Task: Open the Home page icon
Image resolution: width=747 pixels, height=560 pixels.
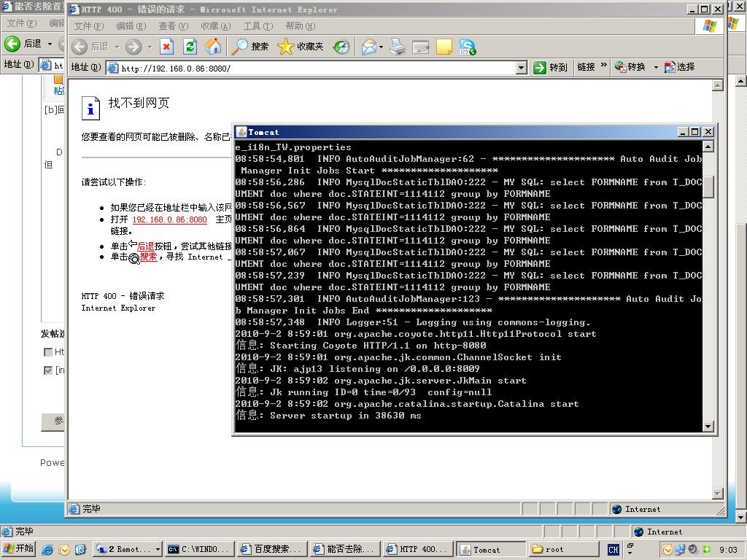Action: tap(213, 47)
